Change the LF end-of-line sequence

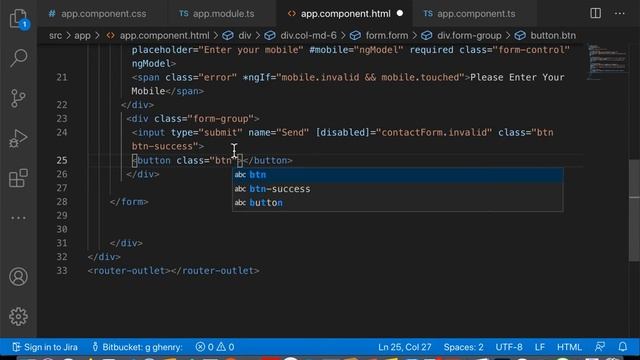[540, 347]
